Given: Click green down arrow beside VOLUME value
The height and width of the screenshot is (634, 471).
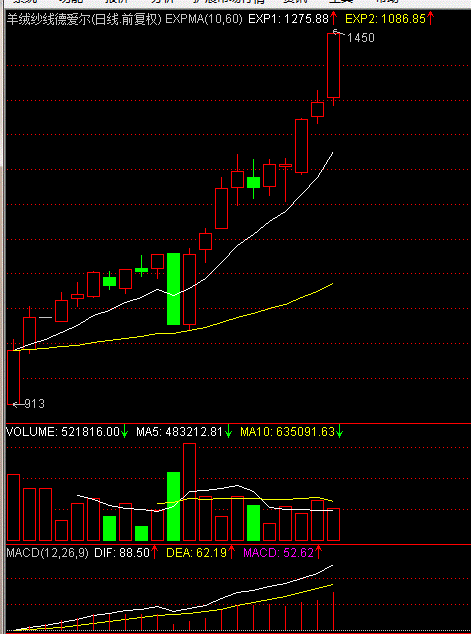Looking at the screenshot, I should point(124,432).
